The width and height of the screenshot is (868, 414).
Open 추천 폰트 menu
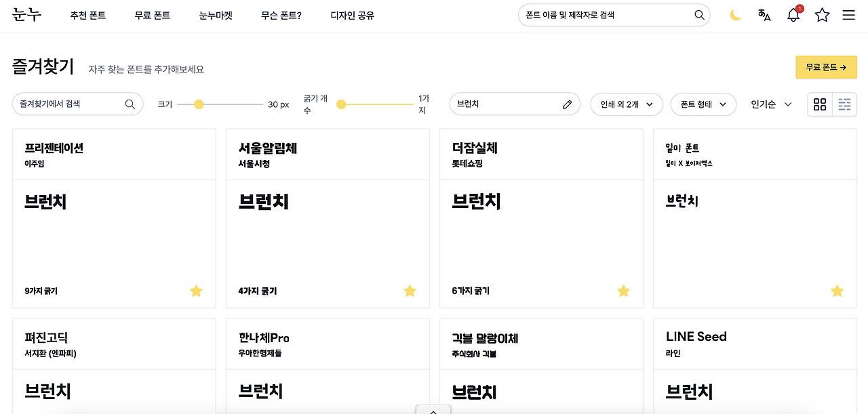pos(88,15)
